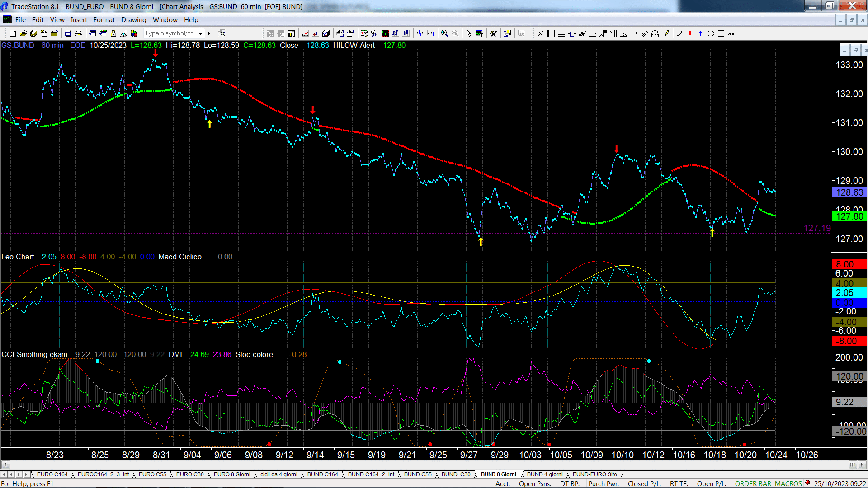Click the printer icon to print
The image size is (868, 488).
[x=79, y=33]
